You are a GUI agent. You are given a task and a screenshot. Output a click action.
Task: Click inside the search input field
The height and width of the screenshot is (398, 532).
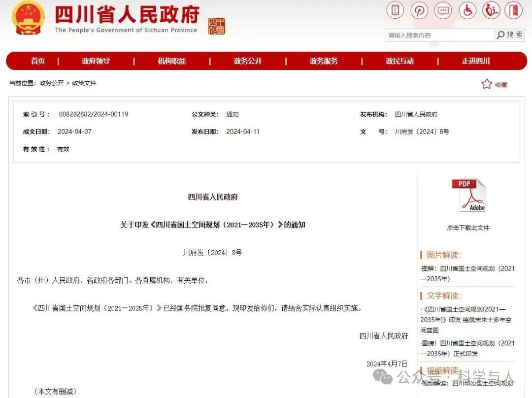(x=438, y=35)
